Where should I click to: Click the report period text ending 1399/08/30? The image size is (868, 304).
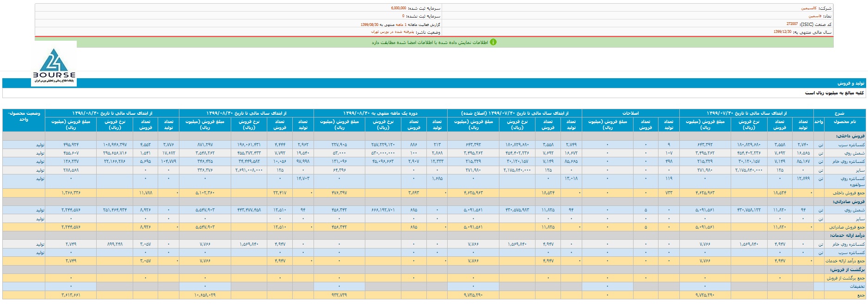click(400, 25)
